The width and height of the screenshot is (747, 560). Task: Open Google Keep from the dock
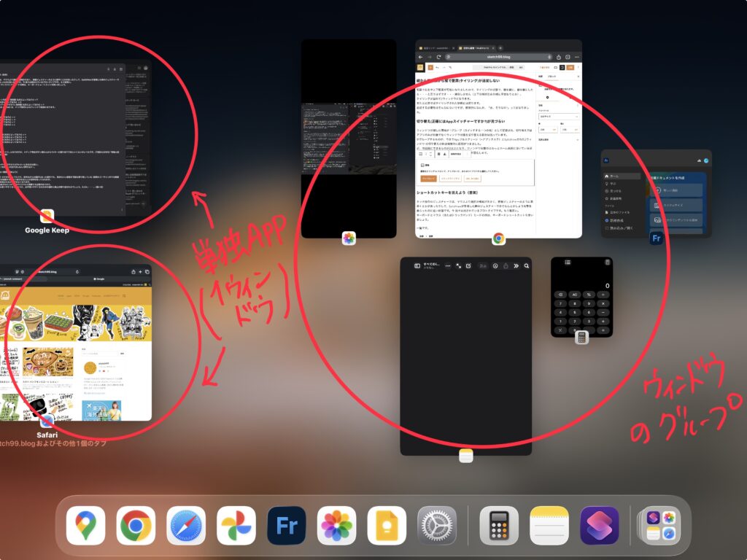coord(387,526)
